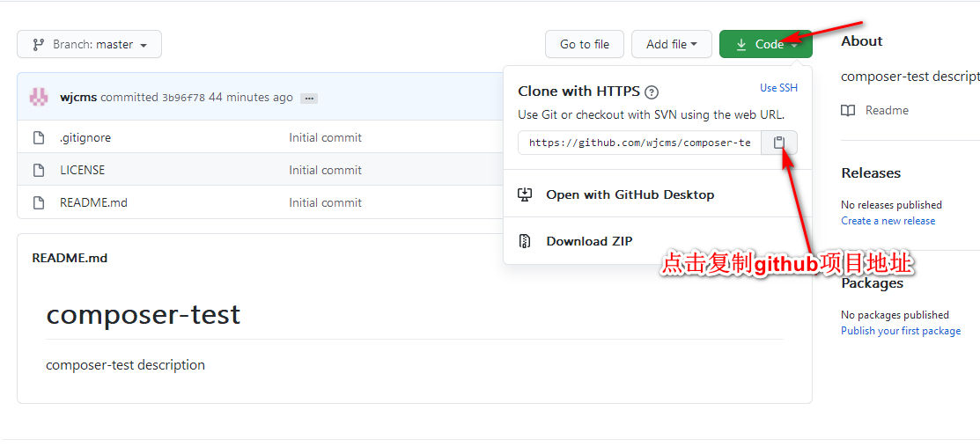Switch to Use SSH clone option
980x447 pixels.
pos(778,88)
